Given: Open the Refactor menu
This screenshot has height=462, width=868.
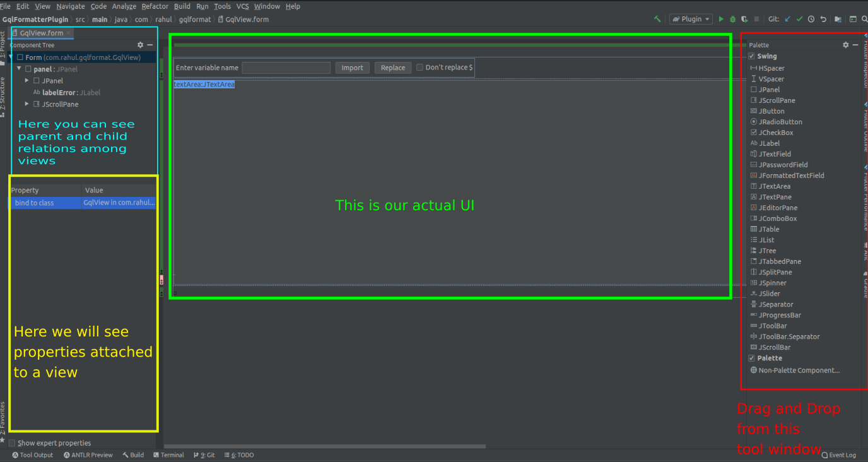Looking at the screenshot, I should (155, 6).
